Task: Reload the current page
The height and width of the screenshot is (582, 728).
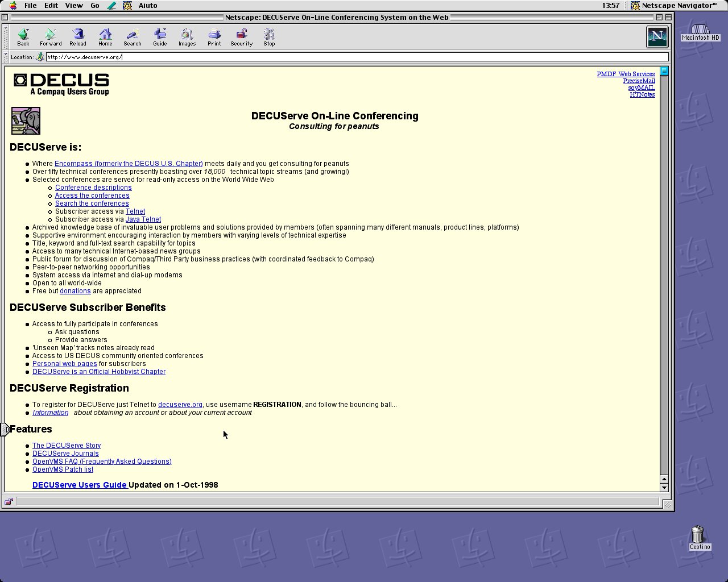Action: tap(78, 38)
